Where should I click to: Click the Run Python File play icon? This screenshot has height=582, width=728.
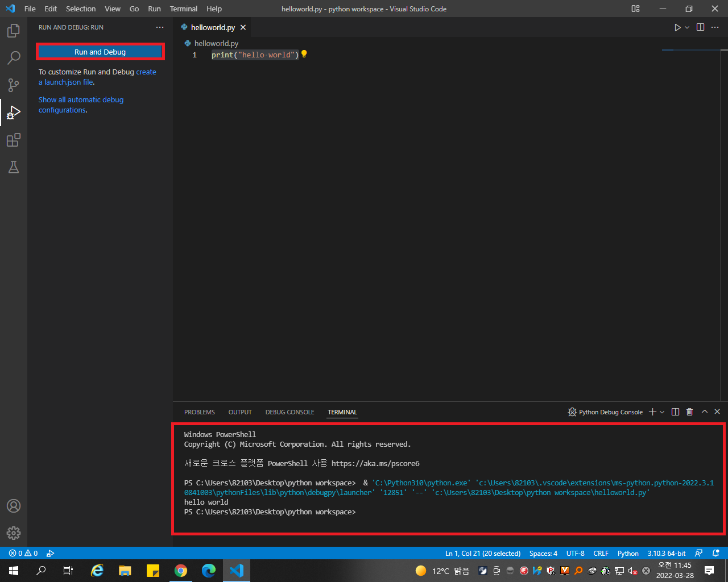(x=677, y=27)
